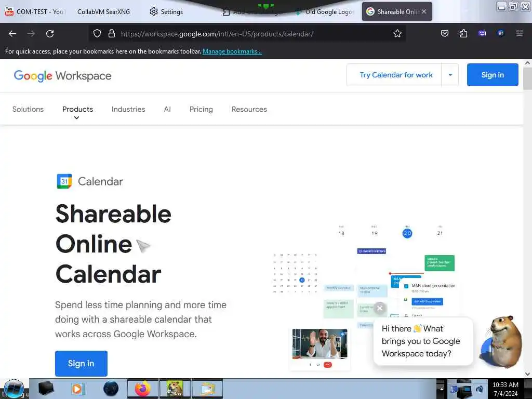Image resolution: width=532 pixels, height=399 pixels.
Task: Open the black box taskbar icon
Action: point(46,389)
